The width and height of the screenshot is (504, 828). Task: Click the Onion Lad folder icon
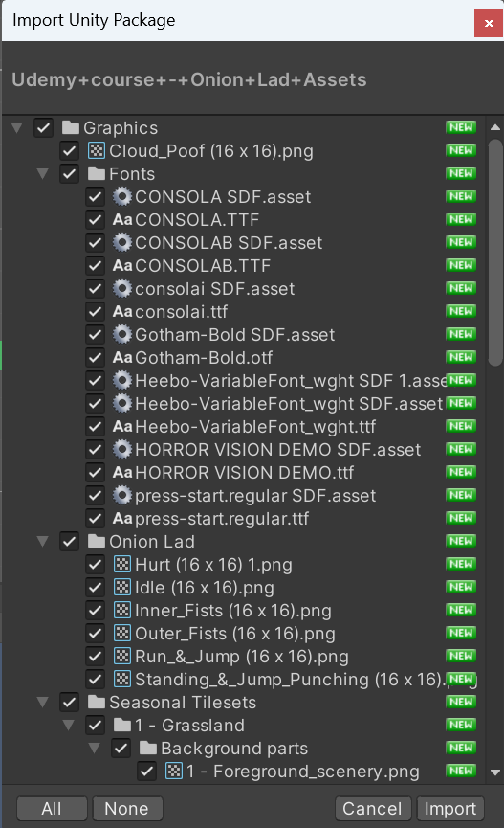click(97, 541)
